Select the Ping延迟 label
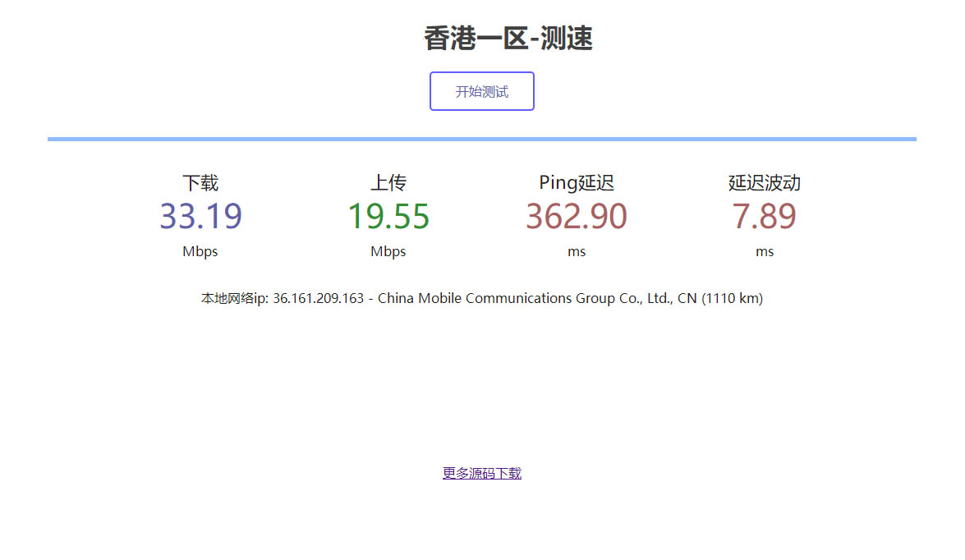This screenshot has width=965, height=560. click(576, 182)
